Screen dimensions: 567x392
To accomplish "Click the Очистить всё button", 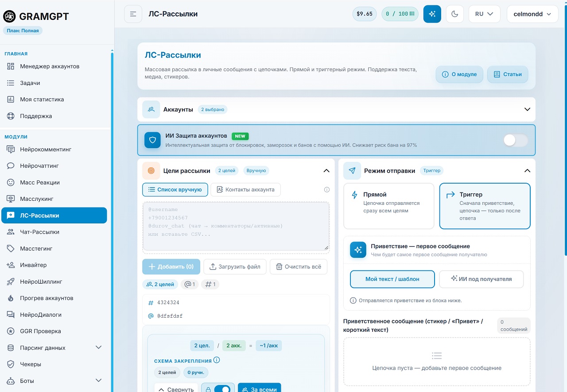I will point(299,267).
